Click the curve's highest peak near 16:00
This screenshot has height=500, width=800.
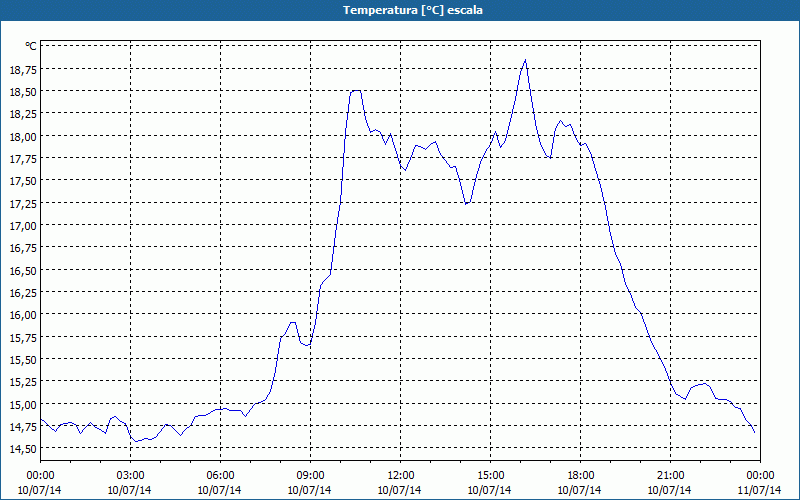point(525,60)
